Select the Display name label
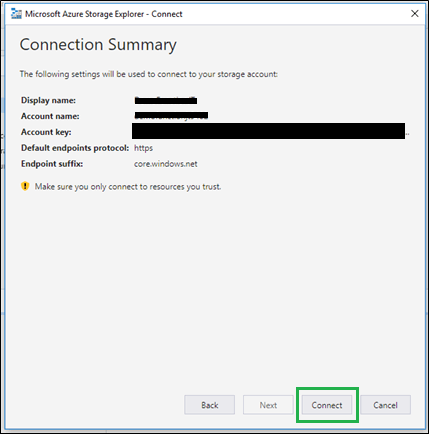This screenshot has width=429, height=434. (x=48, y=100)
